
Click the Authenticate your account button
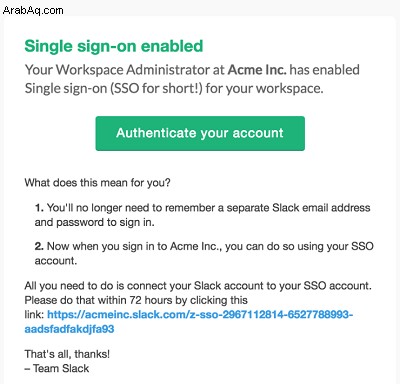200,133
